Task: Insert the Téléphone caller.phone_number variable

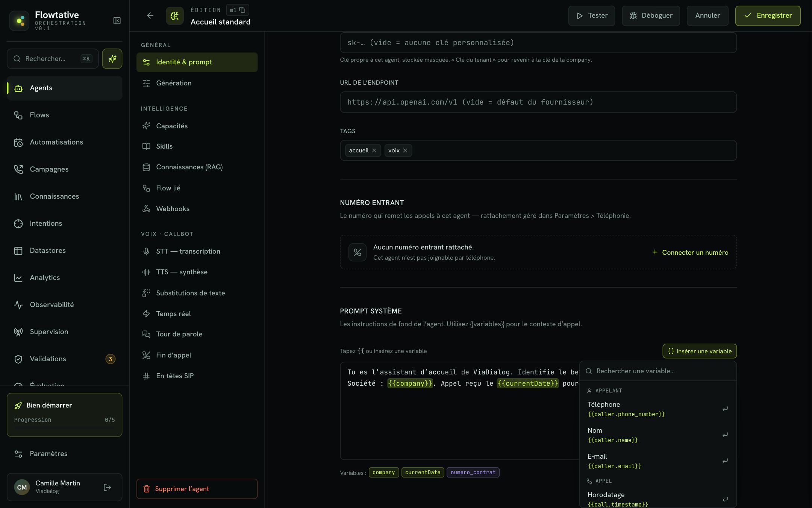Action: 658,409
